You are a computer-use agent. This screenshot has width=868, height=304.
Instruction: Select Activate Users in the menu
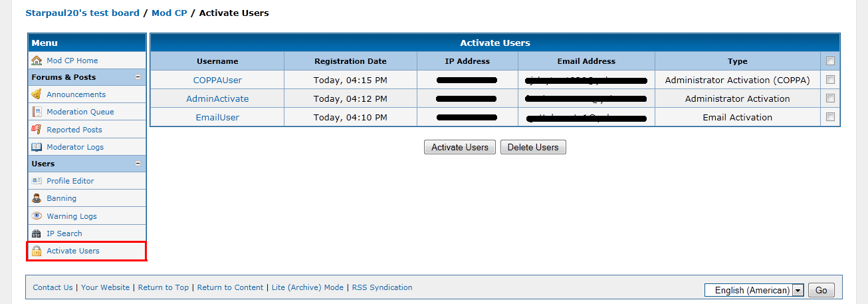click(x=73, y=251)
